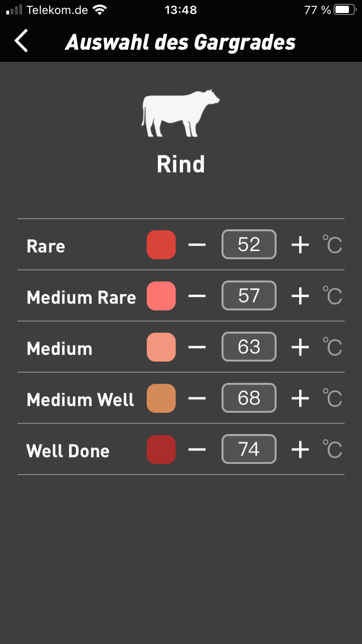The image size is (362, 644).
Task: Tap the Medium Rare pink swatch
Action: tap(161, 296)
